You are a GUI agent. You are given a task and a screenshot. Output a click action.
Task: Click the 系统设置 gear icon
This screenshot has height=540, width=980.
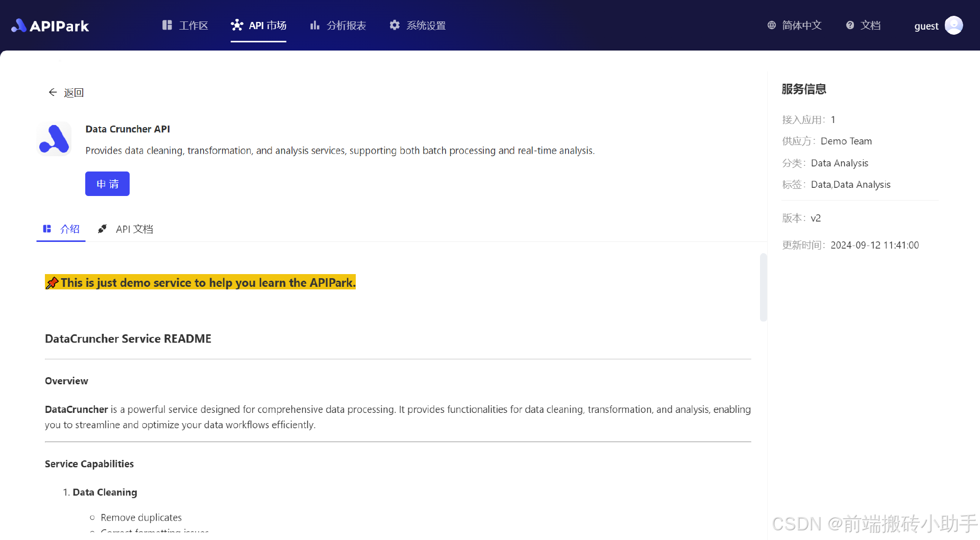click(395, 24)
